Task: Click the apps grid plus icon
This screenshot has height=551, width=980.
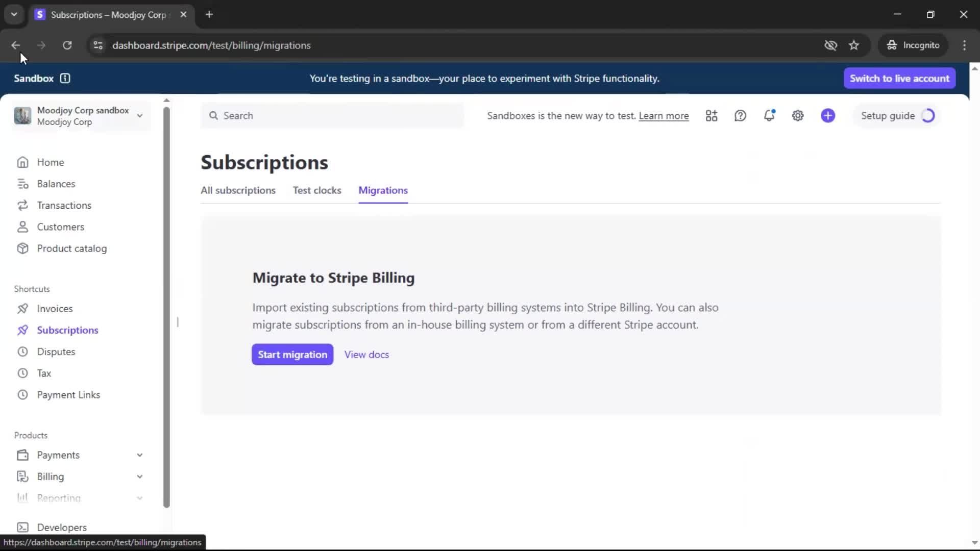Action: tap(712, 116)
